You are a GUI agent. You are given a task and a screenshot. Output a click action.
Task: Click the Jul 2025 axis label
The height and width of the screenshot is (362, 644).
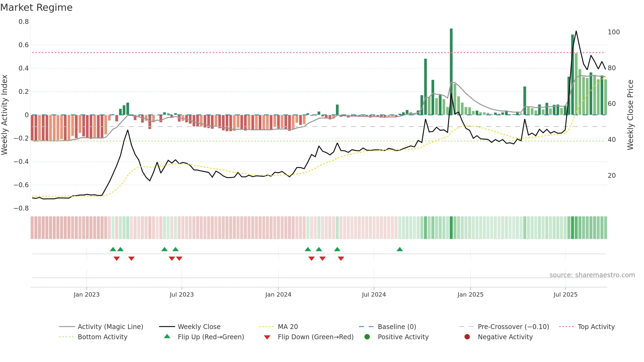click(565, 294)
